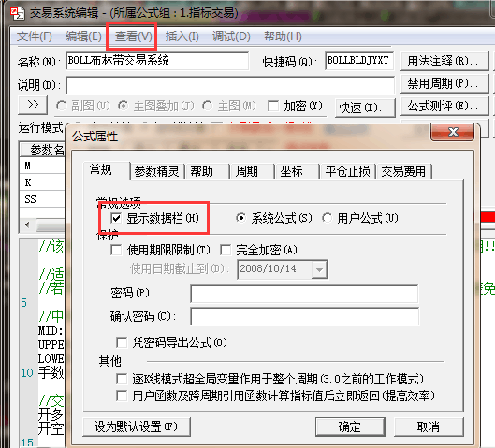Select the 主图(M) radio button
The image size is (495, 448).
208,106
